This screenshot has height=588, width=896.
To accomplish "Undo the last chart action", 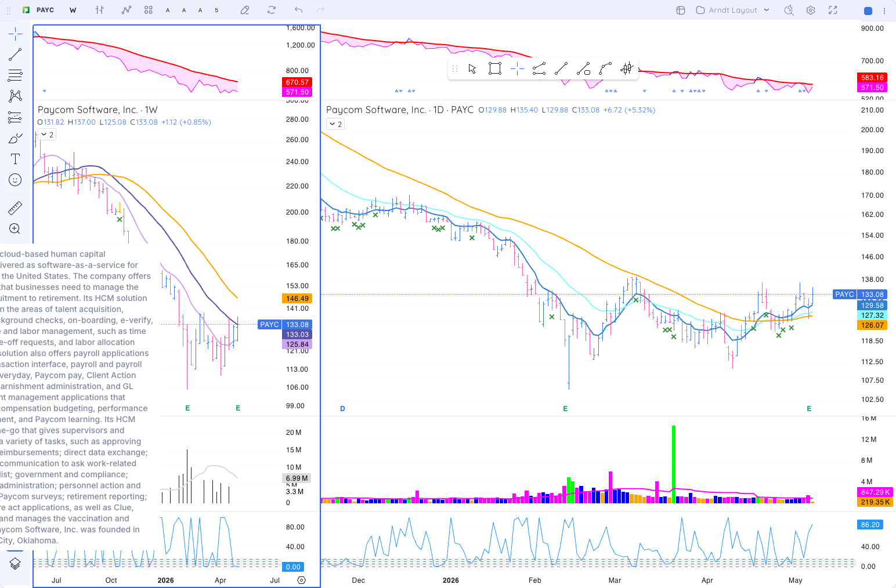I will click(x=298, y=10).
